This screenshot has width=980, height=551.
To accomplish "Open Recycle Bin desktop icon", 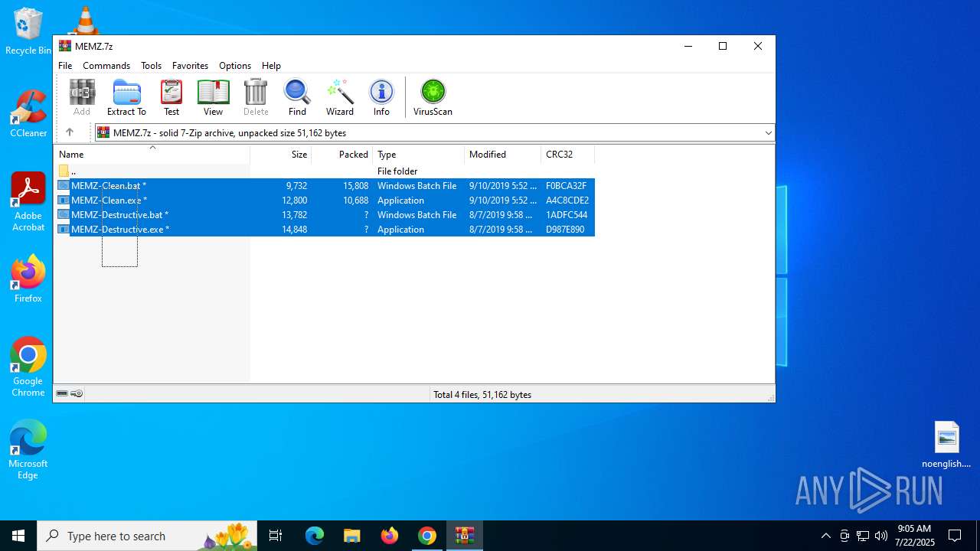I will pyautogui.click(x=28, y=31).
